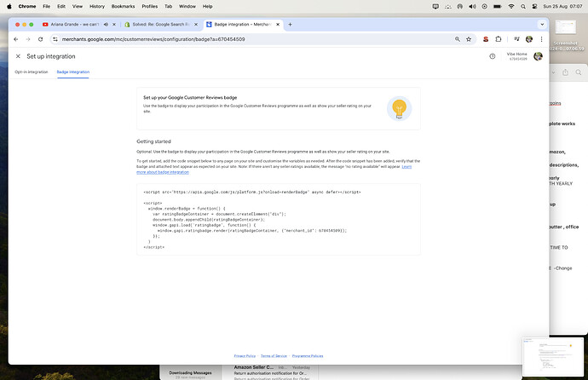Close the Solved: Re: Google Search tab

pyautogui.click(x=196, y=25)
